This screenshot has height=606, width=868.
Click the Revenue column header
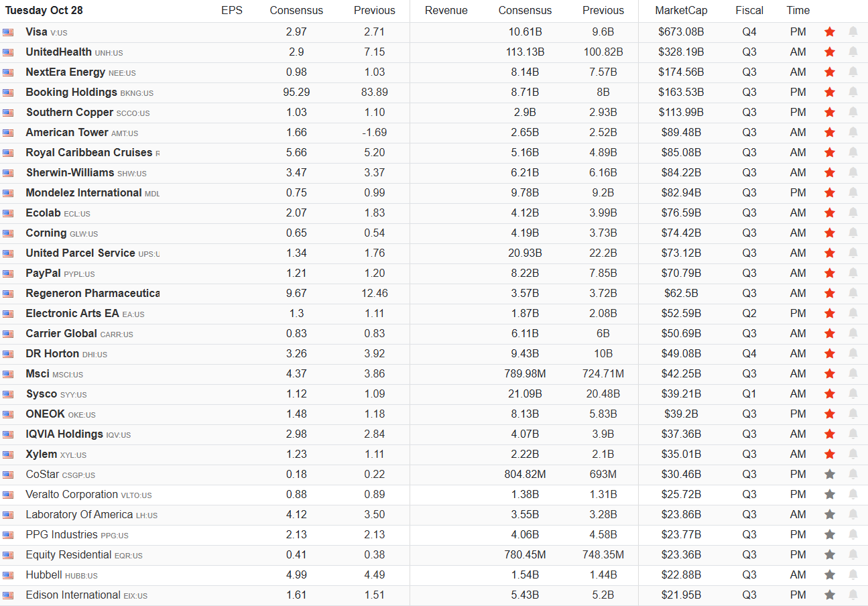446,11
